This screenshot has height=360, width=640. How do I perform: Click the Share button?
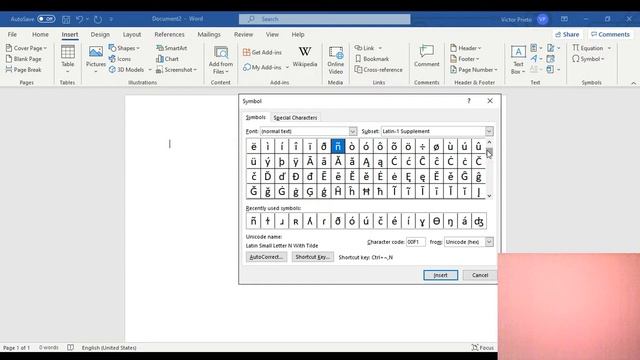click(x=567, y=35)
